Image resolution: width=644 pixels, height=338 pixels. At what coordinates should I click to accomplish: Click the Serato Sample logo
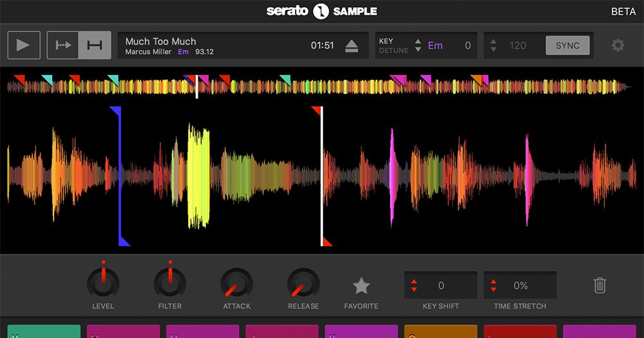(x=321, y=11)
